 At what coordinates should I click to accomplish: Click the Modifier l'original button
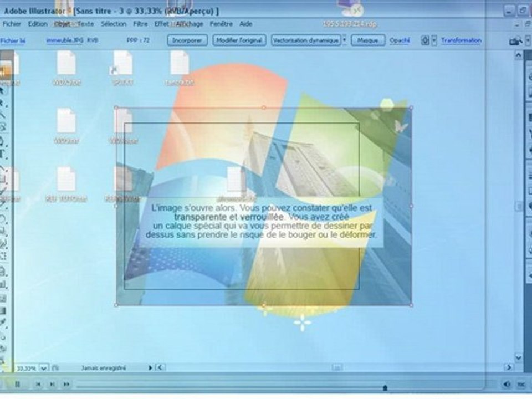click(239, 40)
